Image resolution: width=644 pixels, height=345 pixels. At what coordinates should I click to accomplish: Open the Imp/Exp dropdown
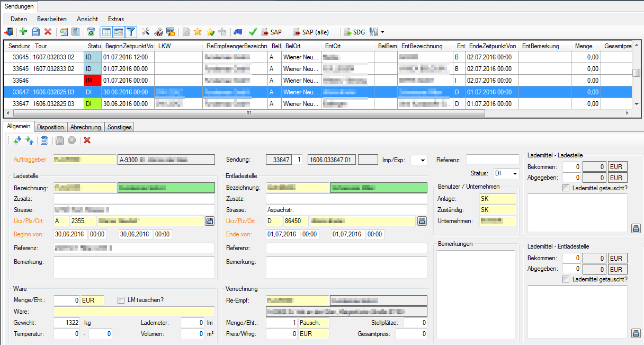click(x=423, y=160)
